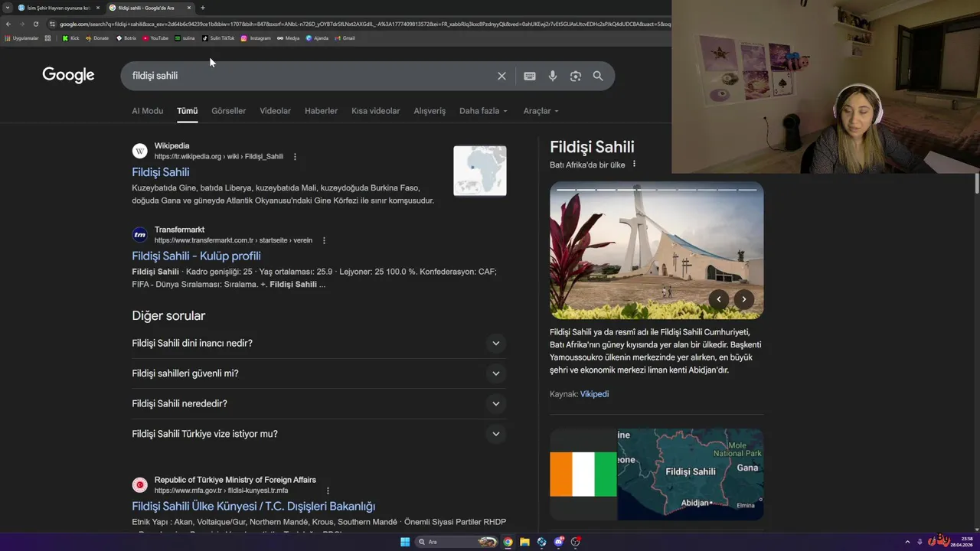
Task: Open the Instagram bookmark
Action: (x=256, y=37)
